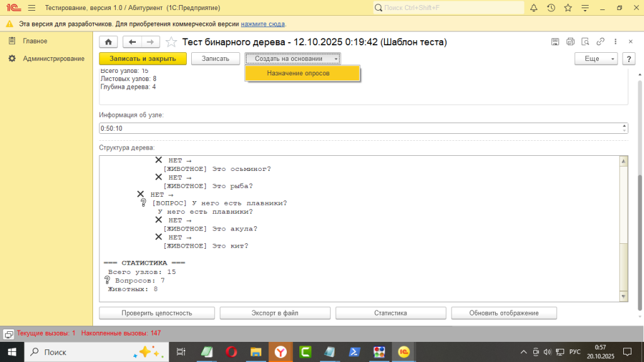Click "Обновить отображение" button
This screenshot has height=362, width=644.
tap(504, 313)
